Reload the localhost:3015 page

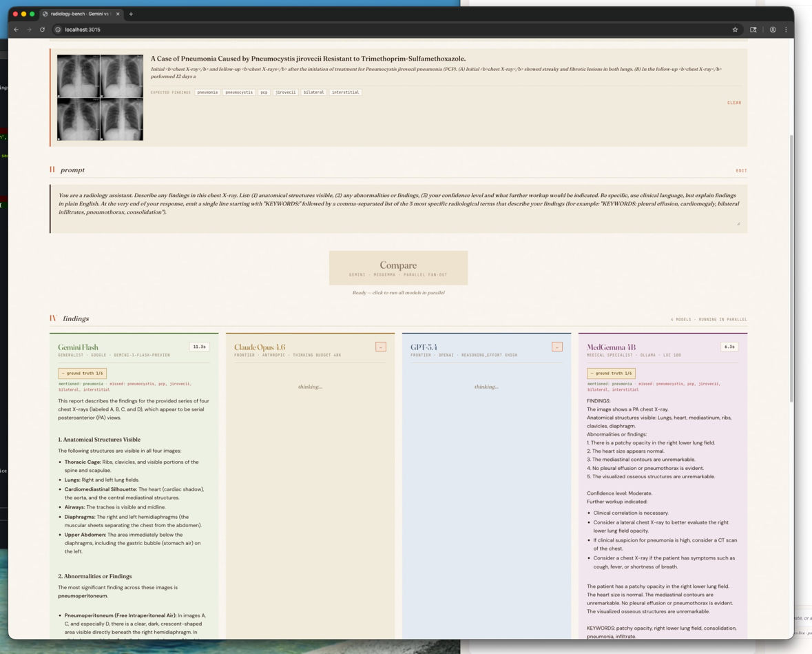point(42,30)
